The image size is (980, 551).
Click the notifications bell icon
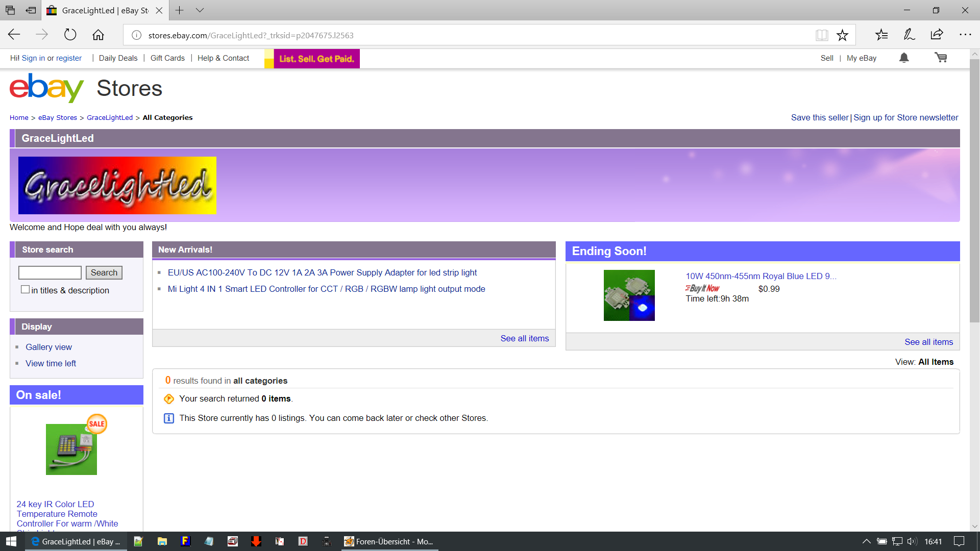904,58
